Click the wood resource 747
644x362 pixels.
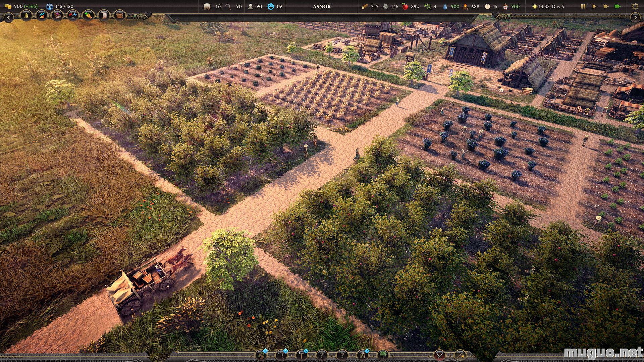370,6
